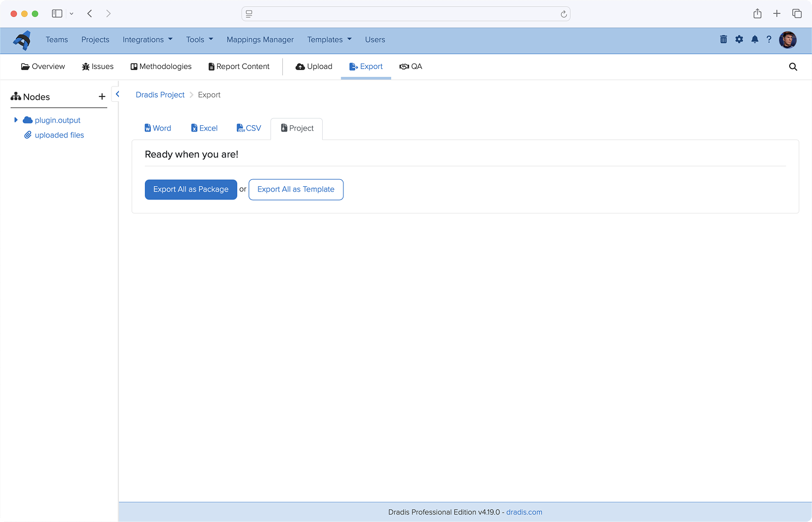Open Integrations dropdown menu
Viewport: 812px width, 522px height.
pyautogui.click(x=148, y=40)
